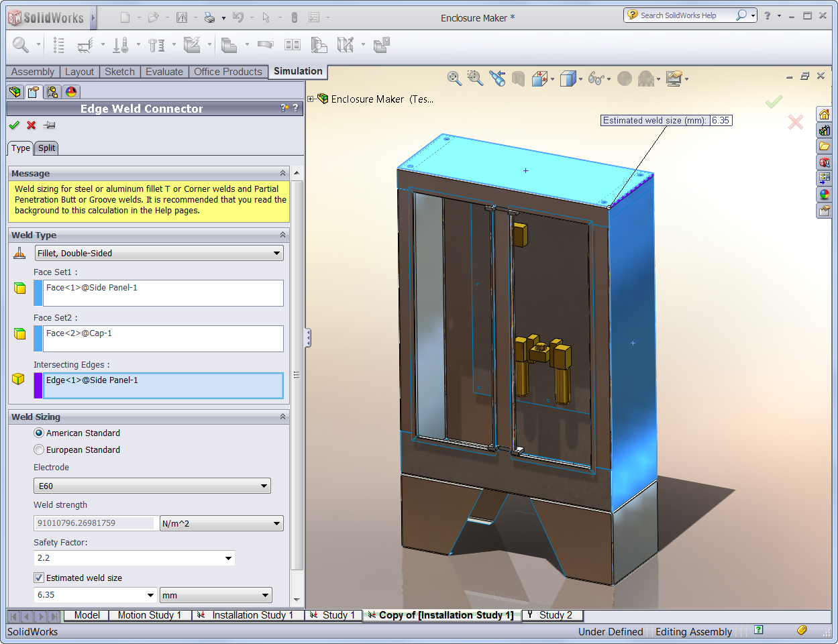Select the Zoom to Fit tool
This screenshot has width=838, height=644.
[454, 78]
